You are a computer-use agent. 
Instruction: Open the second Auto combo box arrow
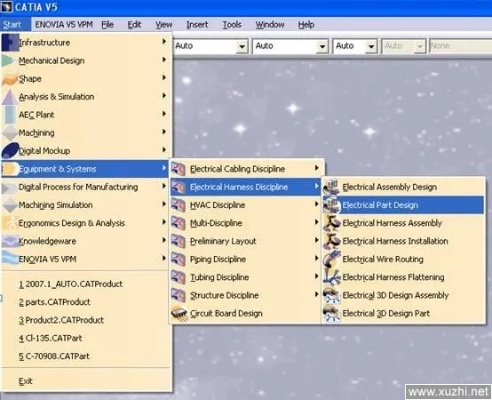(x=322, y=46)
